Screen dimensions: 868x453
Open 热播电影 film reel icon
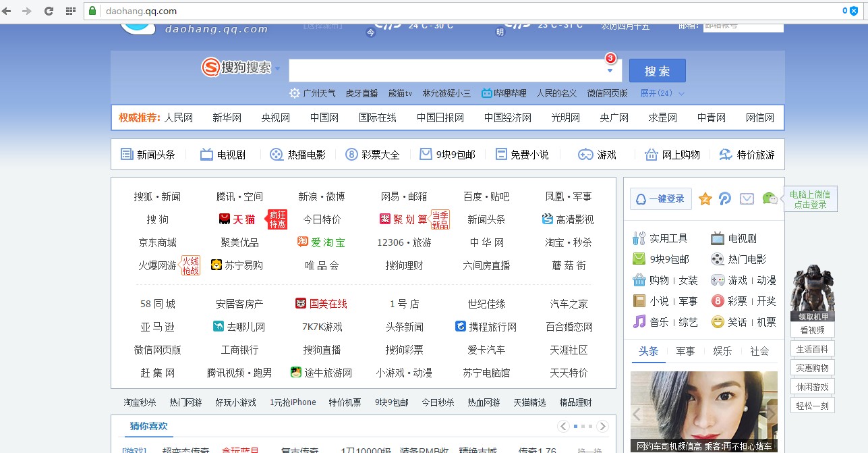277,155
